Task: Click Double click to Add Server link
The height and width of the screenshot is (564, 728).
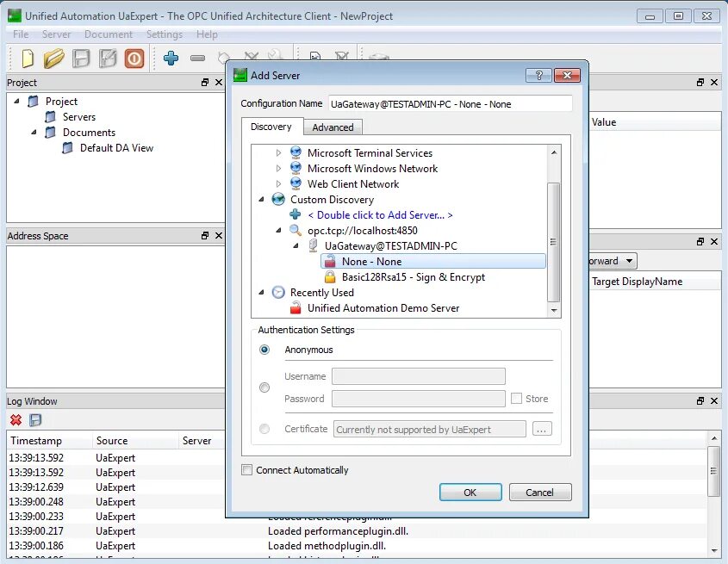Action: (x=380, y=215)
